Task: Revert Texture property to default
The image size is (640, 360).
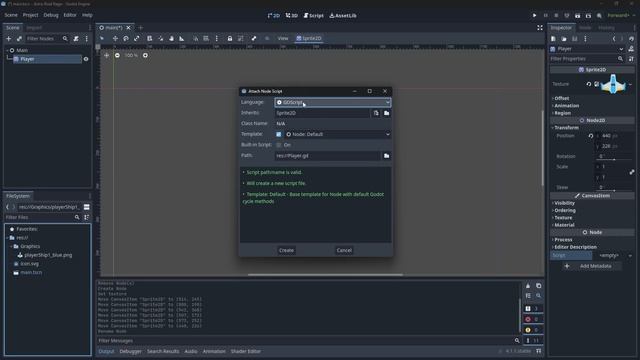Action: point(589,84)
